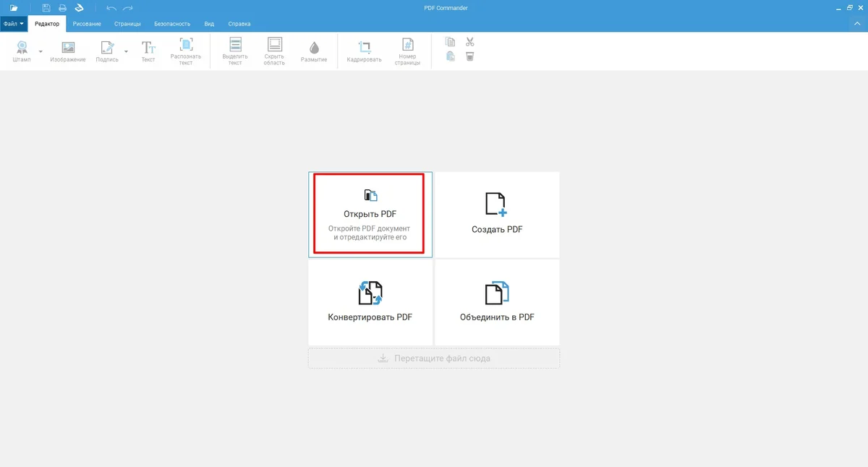
Task: Select the Подпись signature tool
Action: [x=107, y=51]
